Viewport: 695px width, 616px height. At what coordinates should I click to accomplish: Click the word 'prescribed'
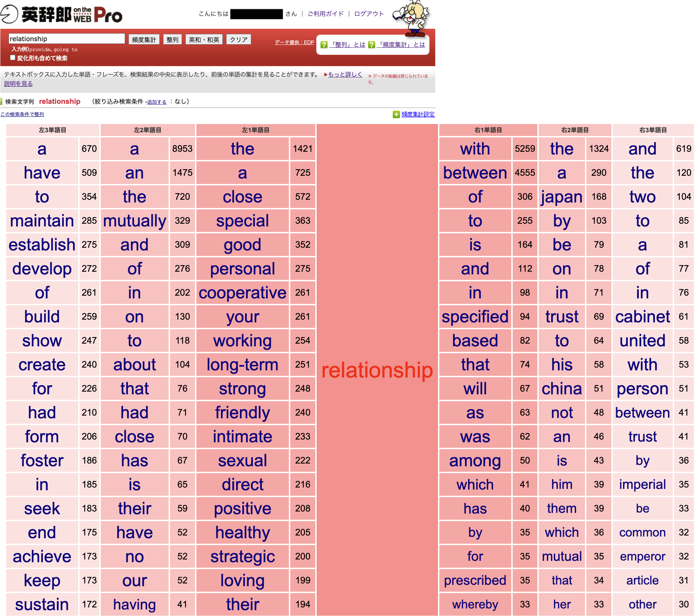[475, 581]
